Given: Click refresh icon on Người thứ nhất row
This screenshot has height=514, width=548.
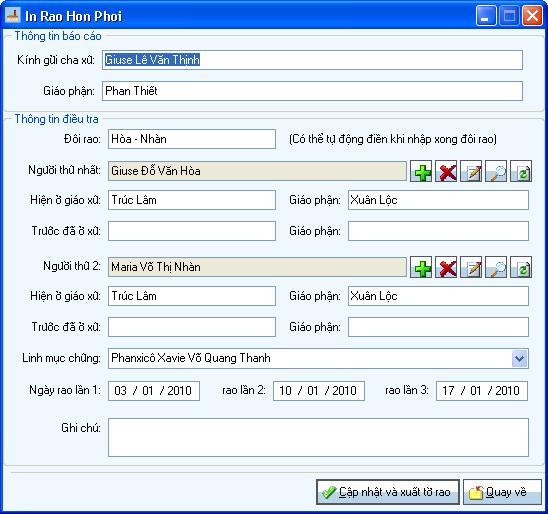Looking at the screenshot, I should [521, 171].
